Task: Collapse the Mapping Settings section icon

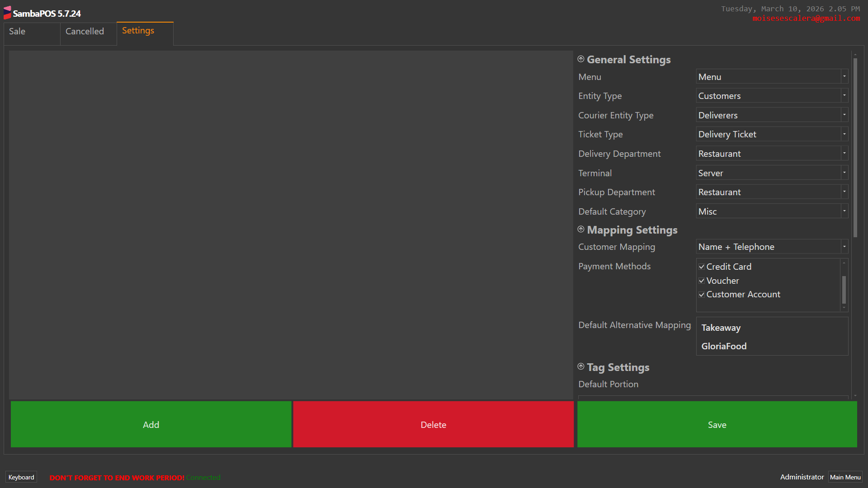Action: 581,230
